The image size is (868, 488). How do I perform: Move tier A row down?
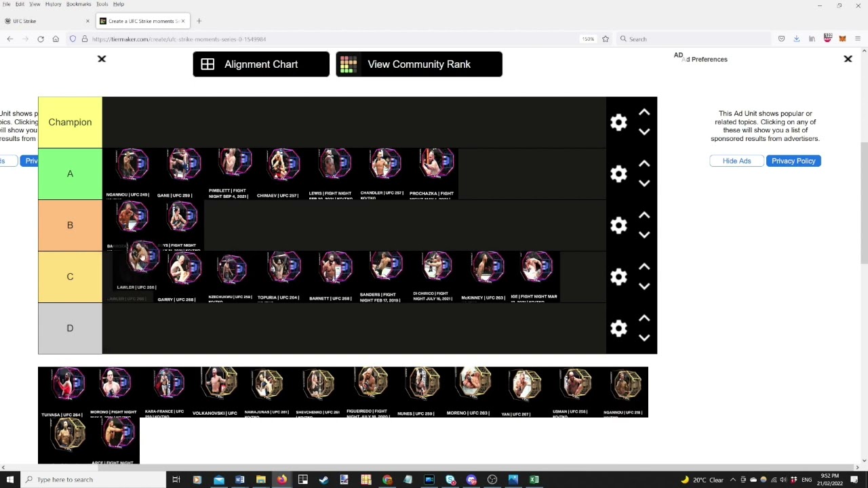point(644,184)
